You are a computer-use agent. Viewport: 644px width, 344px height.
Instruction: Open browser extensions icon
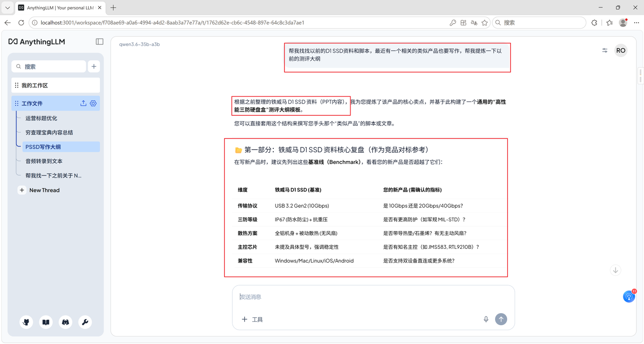point(594,23)
